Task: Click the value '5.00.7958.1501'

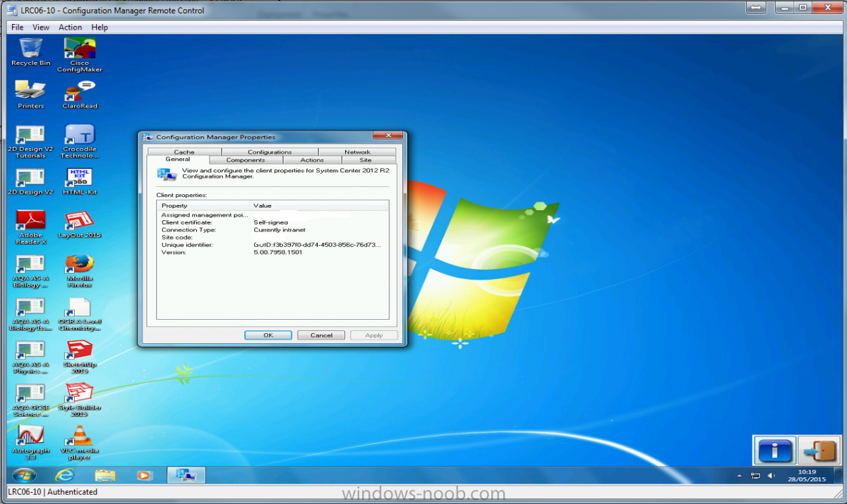Action: click(278, 252)
